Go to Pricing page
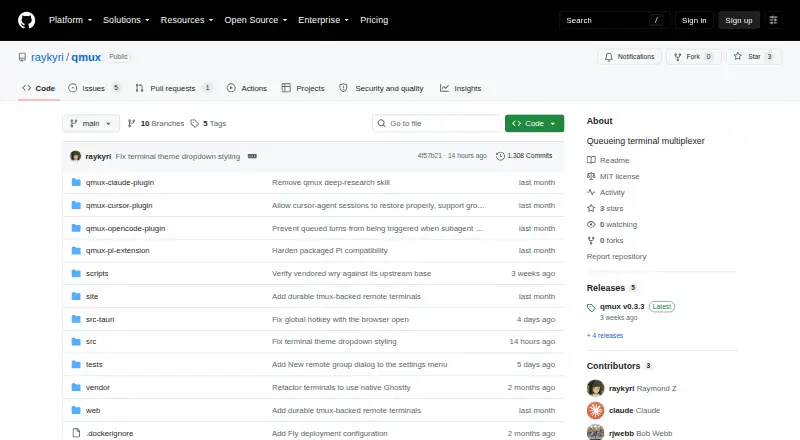This screenshot has height=440, width=800. [x=374, y=20]
